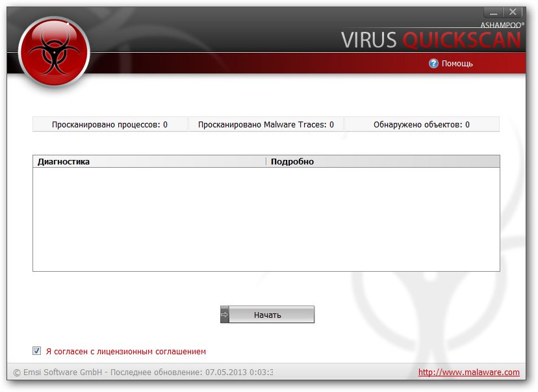Click the divider between Диагностика and Подробно
Viewport: 538px width, 392px height.
pyautogui.click(x=266, y=162)
